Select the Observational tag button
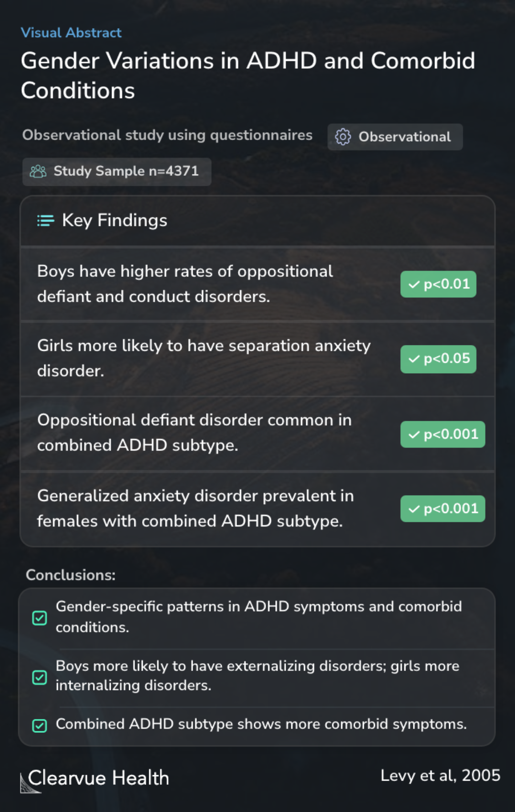Viewport: 515px width, 812px height. 395,137
